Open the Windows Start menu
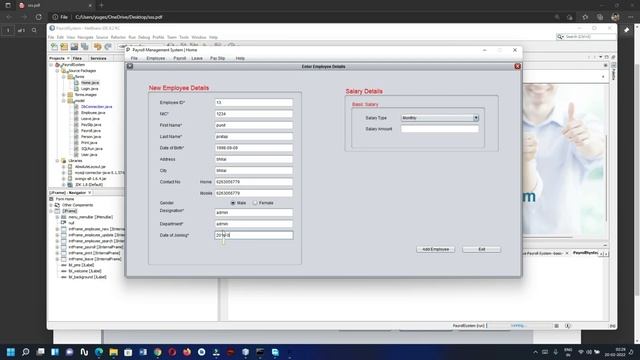 pyautogui.click(x=11, y=352)
